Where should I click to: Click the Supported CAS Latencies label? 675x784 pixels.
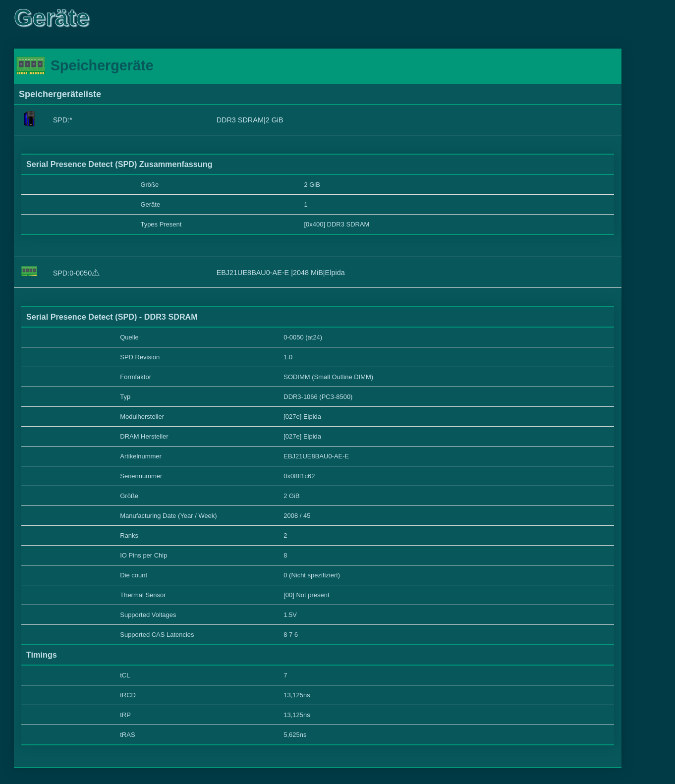pos(157,635)
